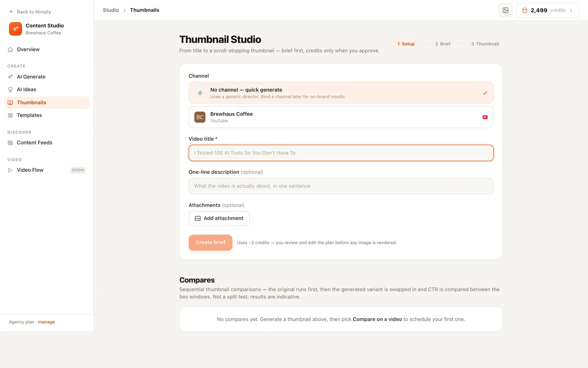The height and width of the screenshot is (368, 588).
Task: Focus the Video title input field
Action: point(341,153)
